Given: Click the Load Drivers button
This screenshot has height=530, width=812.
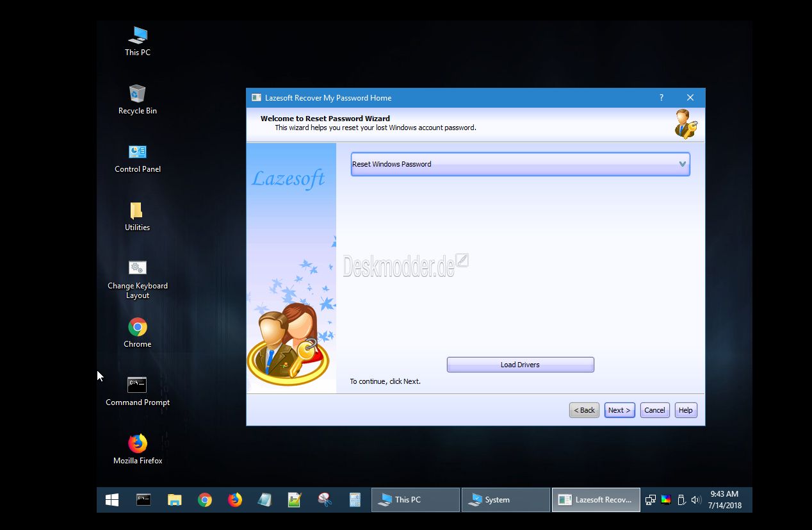Looking at the screenshot, I should tap(520, 365).
